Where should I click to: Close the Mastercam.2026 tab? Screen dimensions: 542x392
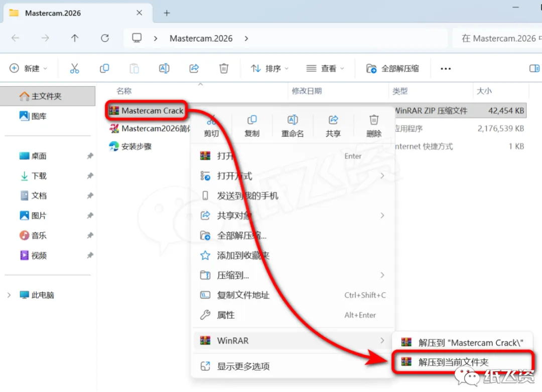[x=140, y=13]
